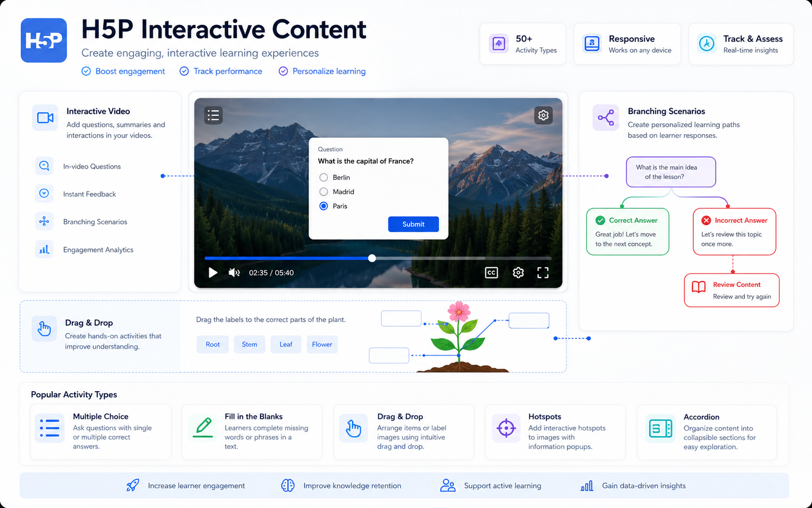Select the Paris radio option

point(324,206)
